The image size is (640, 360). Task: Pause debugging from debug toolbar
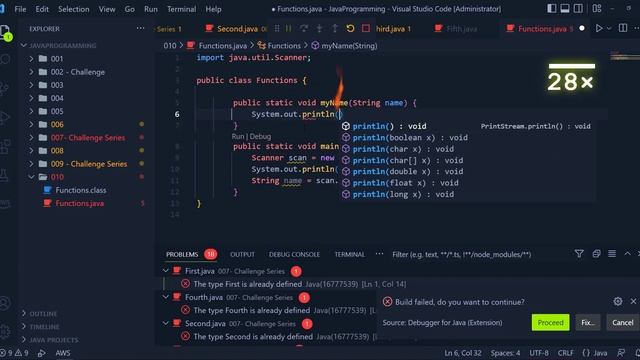pos(289,28)
